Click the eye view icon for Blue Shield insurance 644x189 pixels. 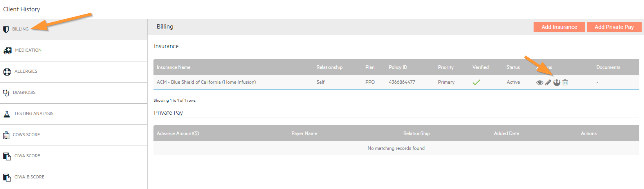(x=539, y=83)
